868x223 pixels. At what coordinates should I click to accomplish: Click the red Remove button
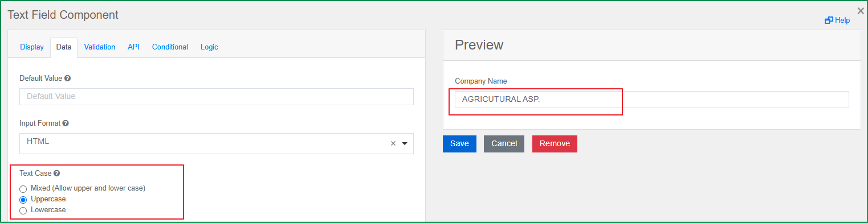coord(555,144)
